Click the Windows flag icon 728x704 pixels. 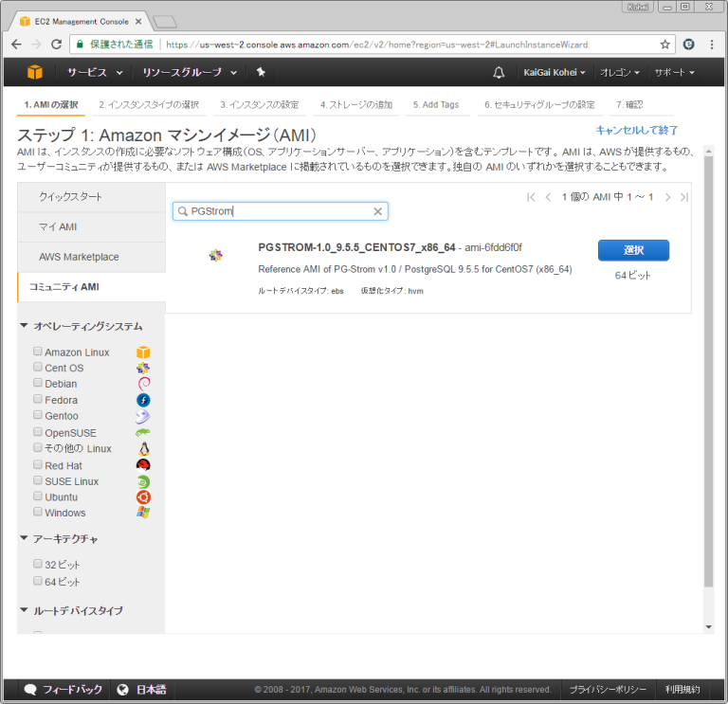click(x=143, y=513)
